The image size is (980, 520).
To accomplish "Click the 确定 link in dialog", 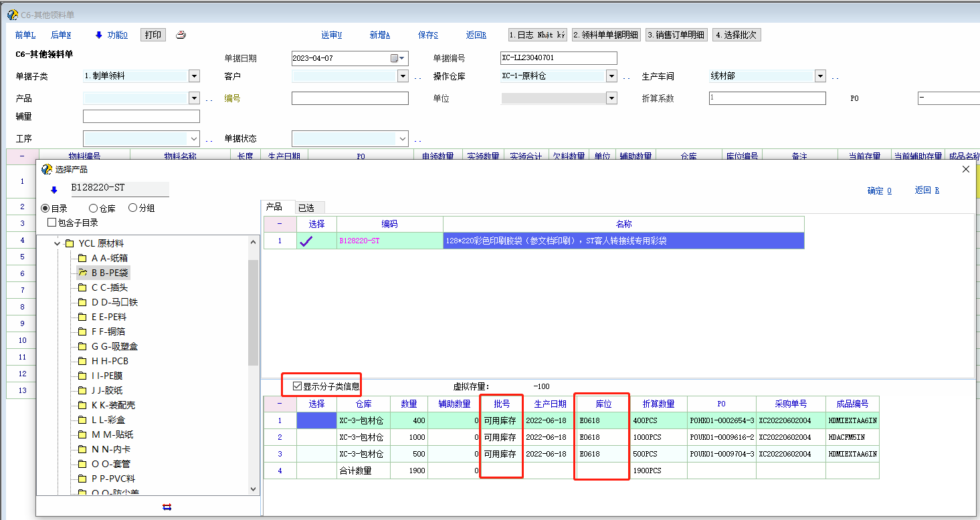I will click(x=879, y=190).
